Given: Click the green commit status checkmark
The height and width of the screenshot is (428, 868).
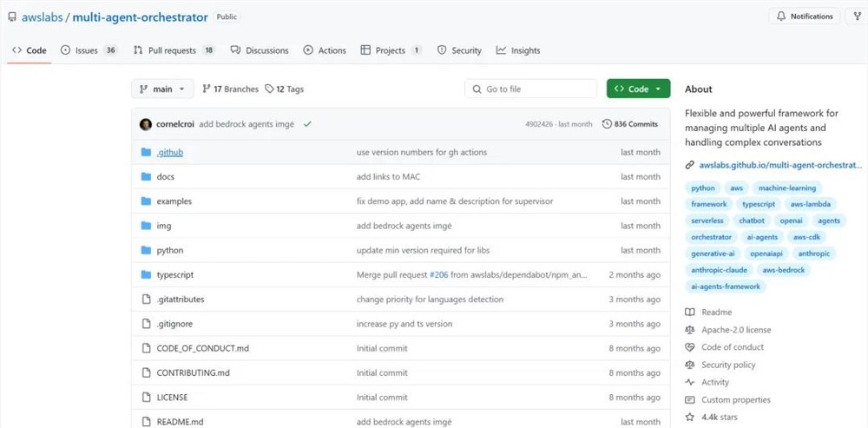Looking at the screenshot, I should [x=307, y=124].
